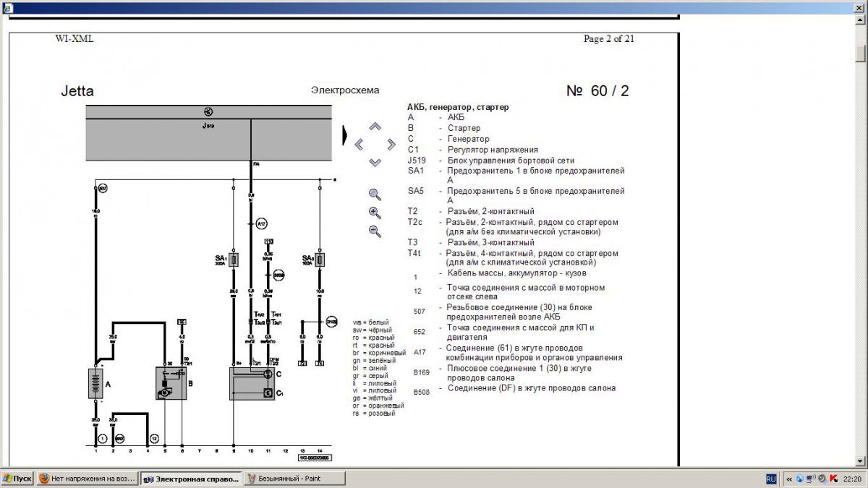The image size is (868, 488).
Task: Pan the wiring diagram up with arrow
Action: (x=375, y=127)
